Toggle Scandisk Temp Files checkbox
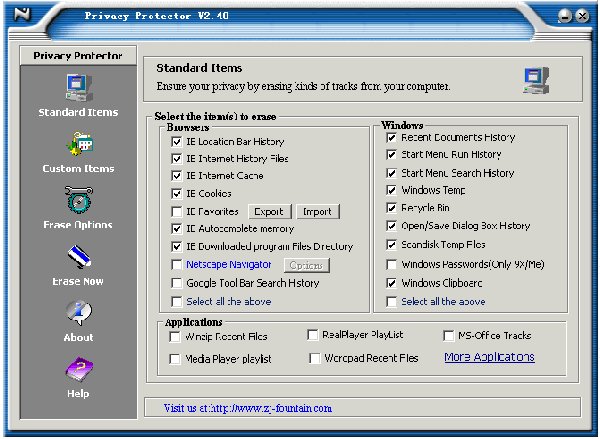600x439 pixels. (x=391, y=245)
